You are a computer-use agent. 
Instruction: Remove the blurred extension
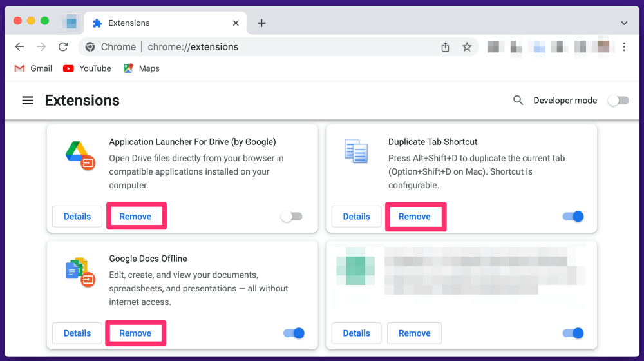(415, 333)
